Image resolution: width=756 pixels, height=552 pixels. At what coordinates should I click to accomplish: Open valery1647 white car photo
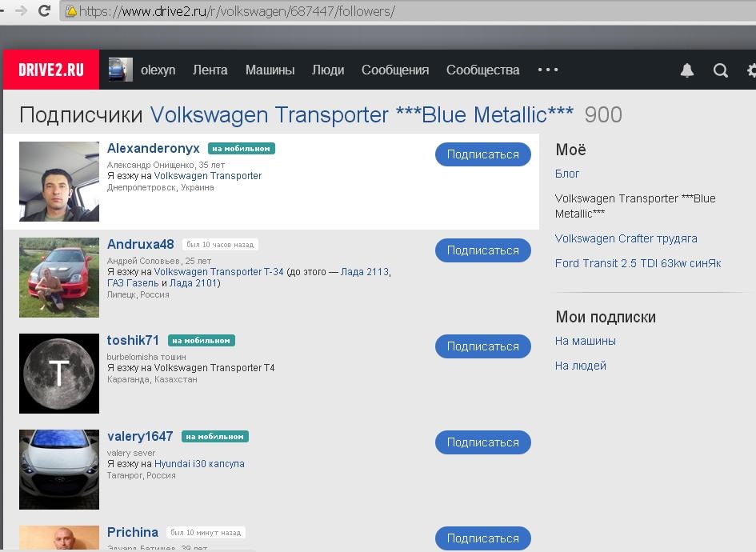59,469
